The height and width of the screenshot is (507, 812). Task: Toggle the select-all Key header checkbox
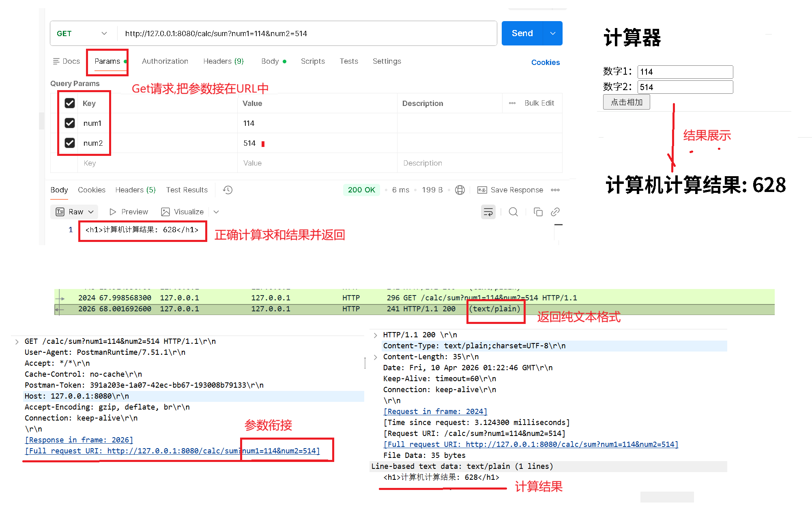pyautogui.click(x=70, y=103)
